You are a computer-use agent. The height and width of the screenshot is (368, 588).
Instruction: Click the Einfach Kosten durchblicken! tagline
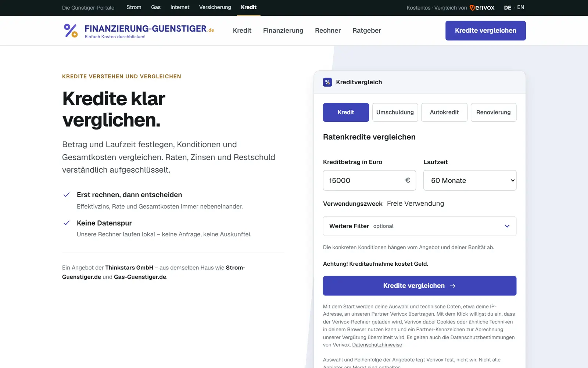click(115, 37)
